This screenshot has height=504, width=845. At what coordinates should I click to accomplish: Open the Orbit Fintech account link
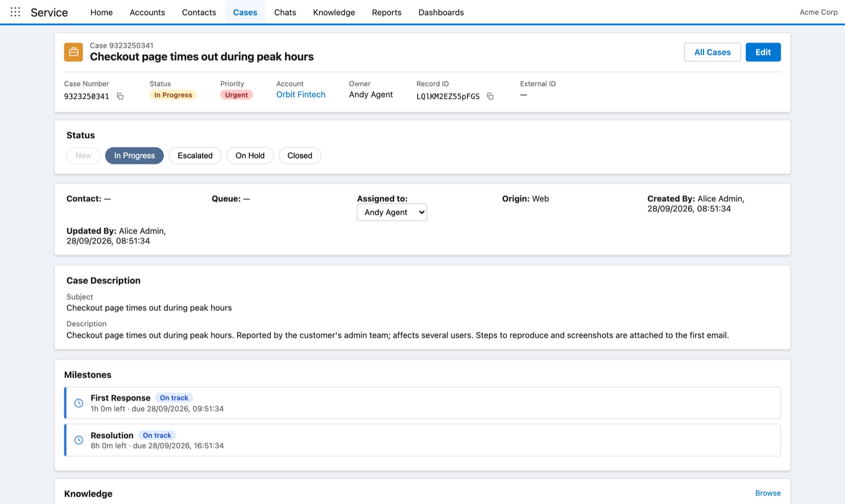point(301,94)
